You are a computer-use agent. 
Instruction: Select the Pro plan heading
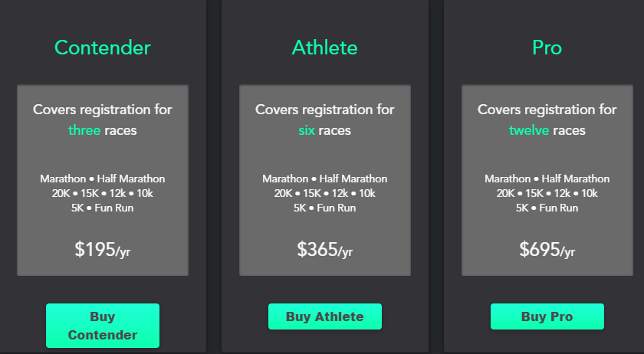pyautogui.click(x=547, y=48)
